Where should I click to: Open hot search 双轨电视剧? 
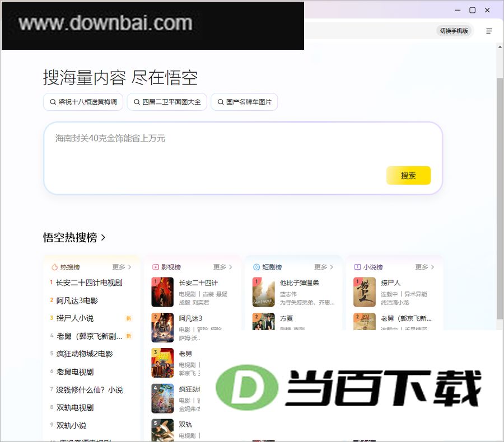[75, 408]
